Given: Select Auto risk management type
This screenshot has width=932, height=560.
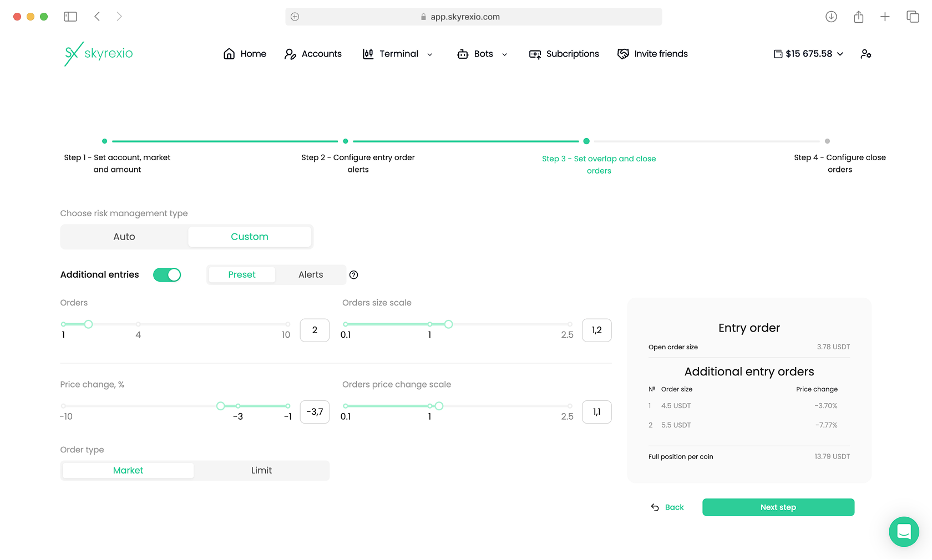Looking at the screenshot, I should pyautogui.click(x=124, y=237).
